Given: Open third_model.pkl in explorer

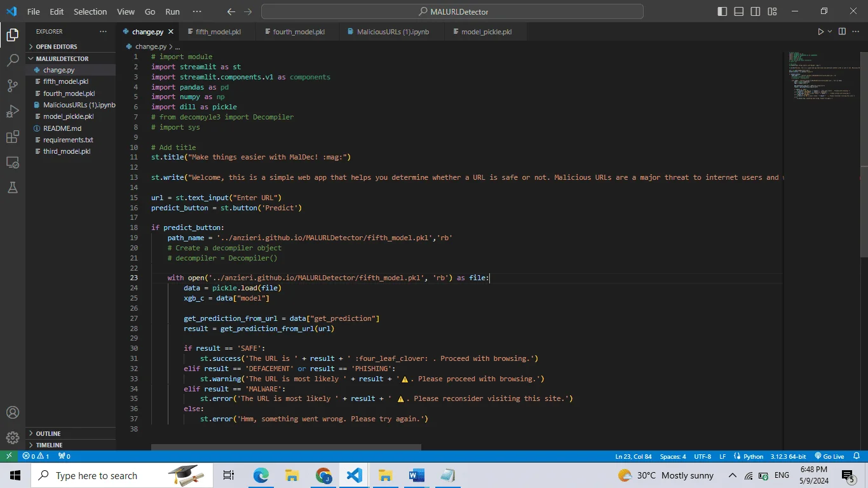Looking at the screenshot, I should click(71, 151).
